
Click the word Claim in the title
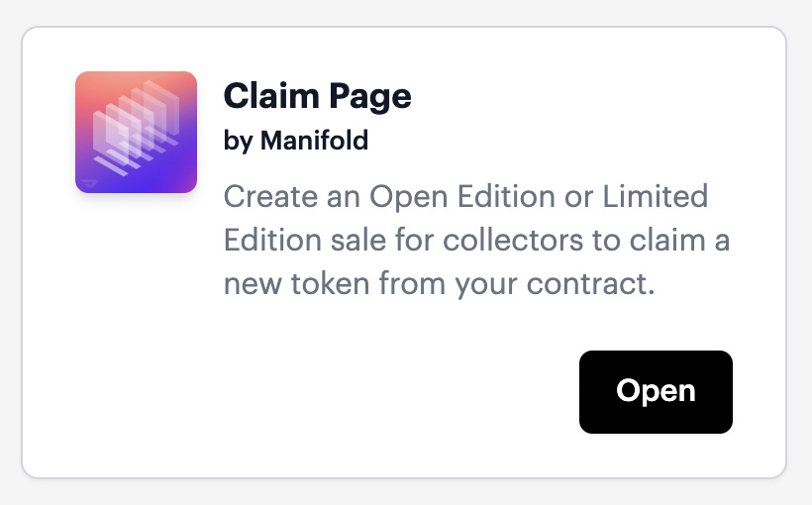point(271,95)
